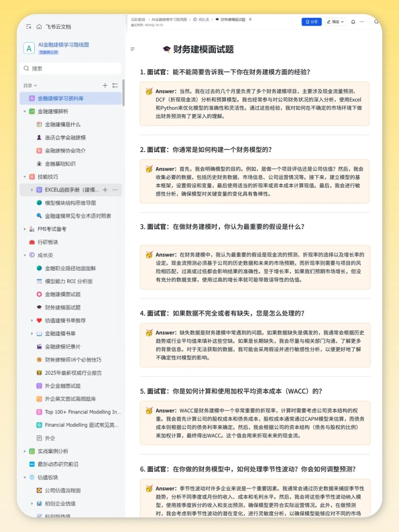Click the outline toggle icon left of 财务建模面试题 title
The height and width of the screenshot is (532, 399).
click(x=133, y=49)
